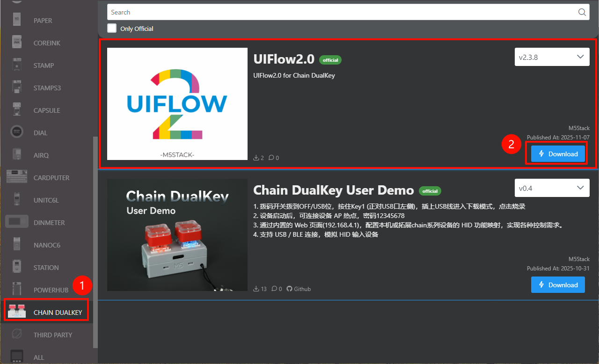Download the Chain DualKey User Demo
The height and width of the screenshot is (364, 599).
click(x=558, y=285)
